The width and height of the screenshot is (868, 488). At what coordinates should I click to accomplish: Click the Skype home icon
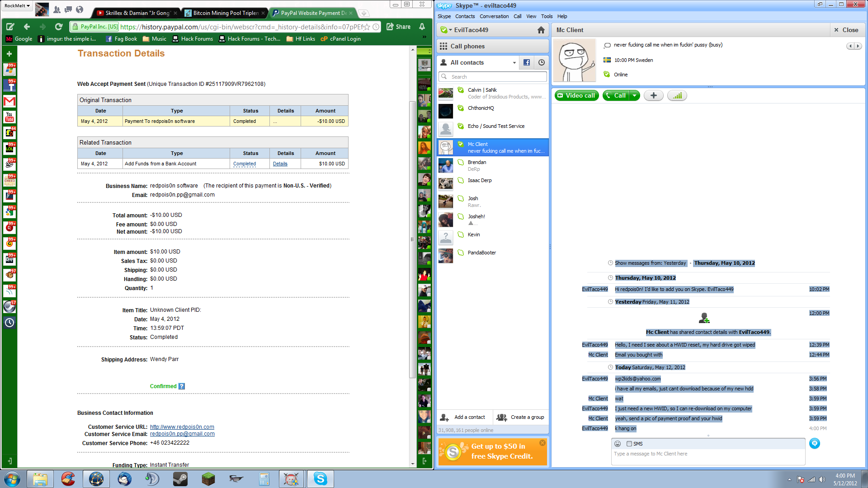click(x=541, y=30)
